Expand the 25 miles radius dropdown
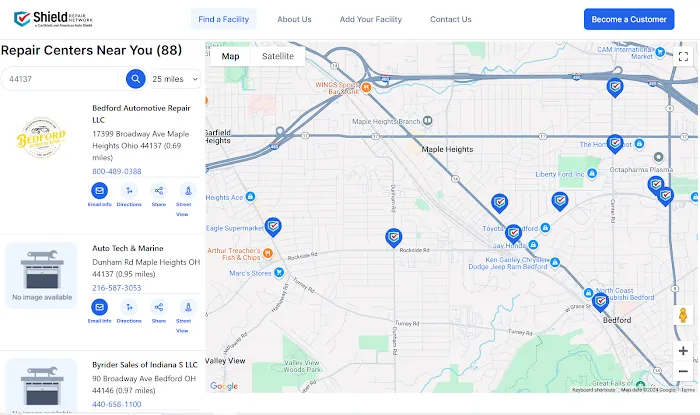Image resolution: width=700 pixels, height=415 pixels. click(x=175, y=79)
